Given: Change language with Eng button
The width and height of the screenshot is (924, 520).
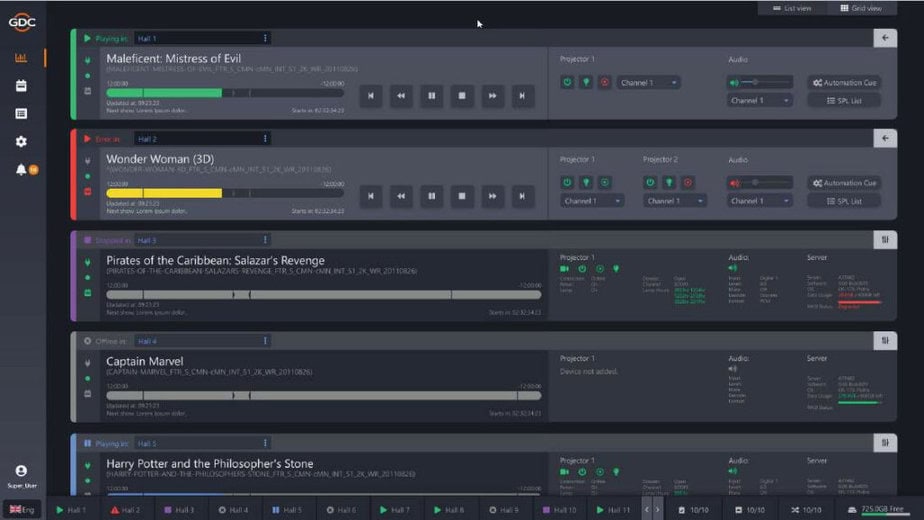Looking at the screenshot, I should 22,509.
